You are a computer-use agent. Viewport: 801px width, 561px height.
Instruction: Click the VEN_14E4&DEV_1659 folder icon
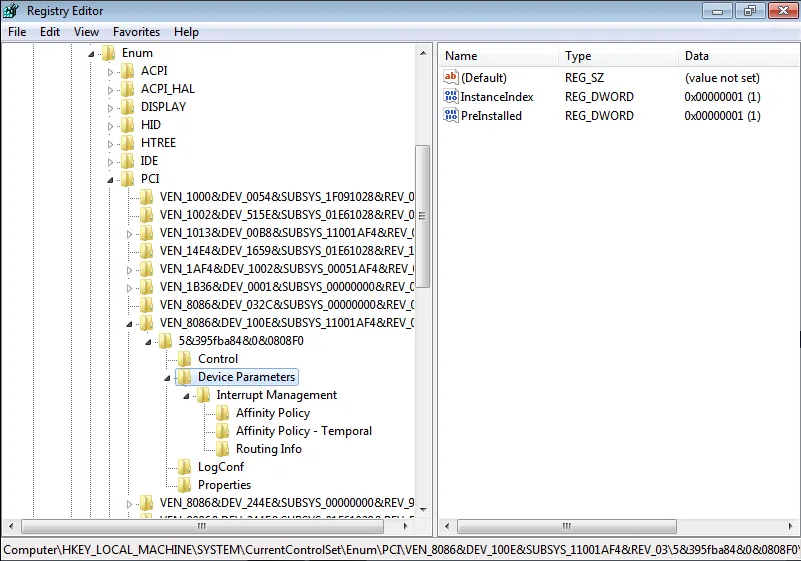(x=147, y=251)
